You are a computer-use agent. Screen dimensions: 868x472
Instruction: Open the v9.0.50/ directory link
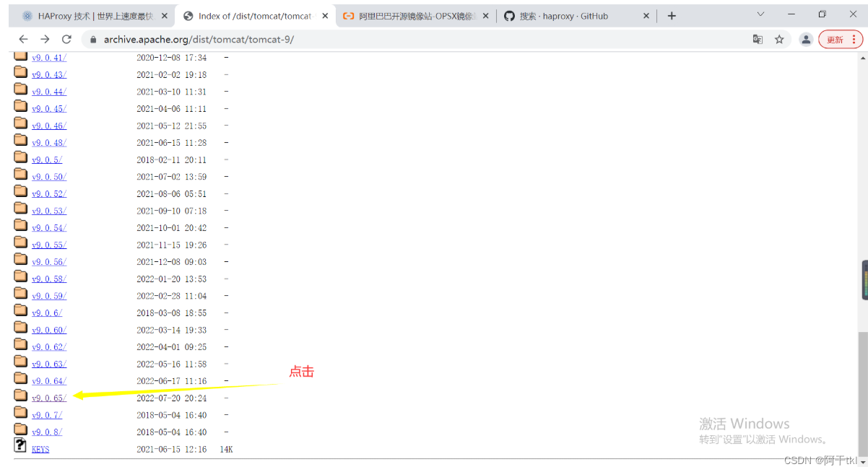[x=49, y=177]
